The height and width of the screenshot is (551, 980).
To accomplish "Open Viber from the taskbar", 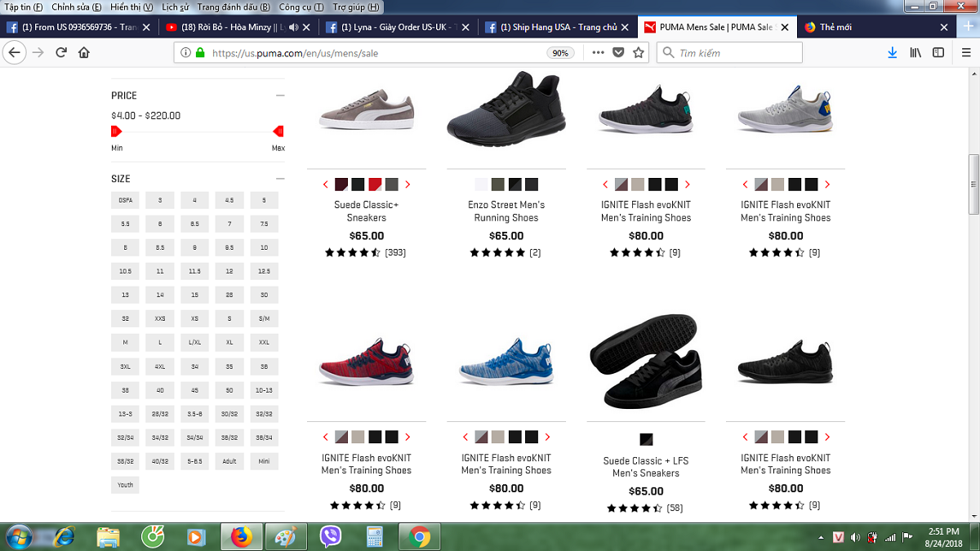I will 331,537.
